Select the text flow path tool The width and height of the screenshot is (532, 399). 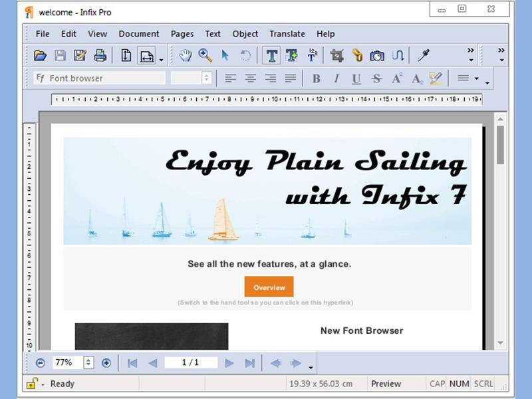coord(397,55)
